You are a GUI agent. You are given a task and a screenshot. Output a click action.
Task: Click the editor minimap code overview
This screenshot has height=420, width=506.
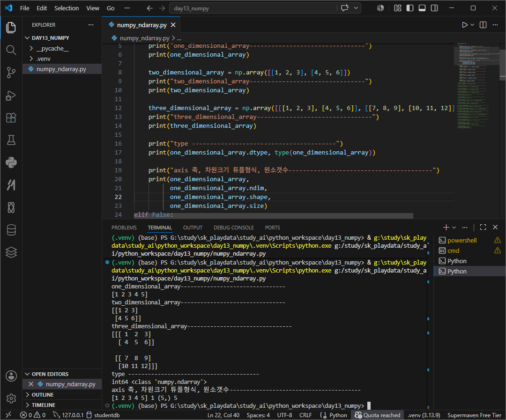[x=476, y=86]
